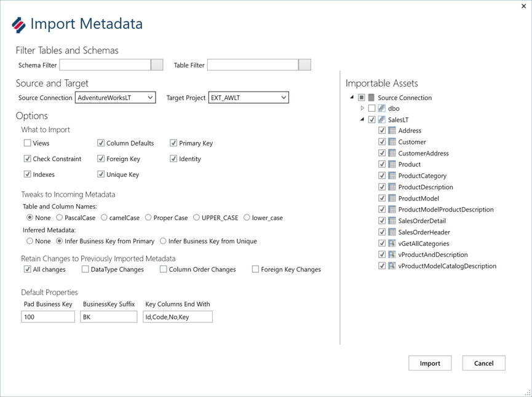Click the ProductModelProductDescription table icon
This screenshot has width=532, height=397.
click(x=392, y=209)
